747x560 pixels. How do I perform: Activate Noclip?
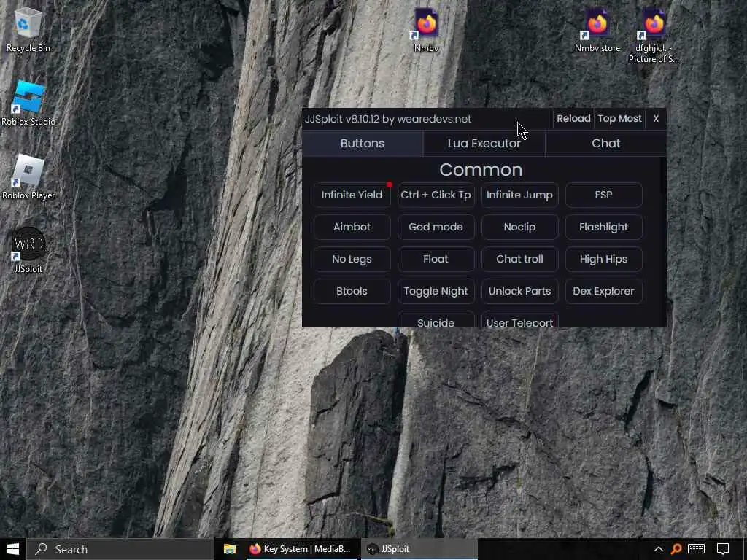click(519, 227)
